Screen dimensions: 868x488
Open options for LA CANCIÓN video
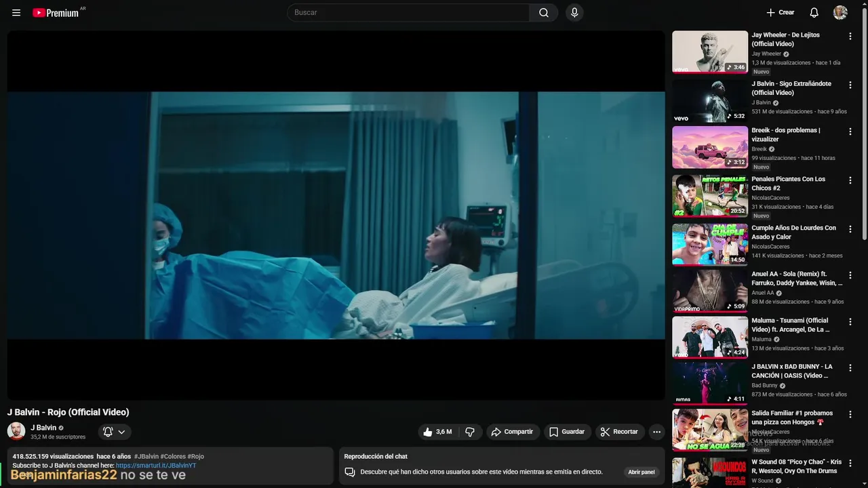(x=850, y=368)
